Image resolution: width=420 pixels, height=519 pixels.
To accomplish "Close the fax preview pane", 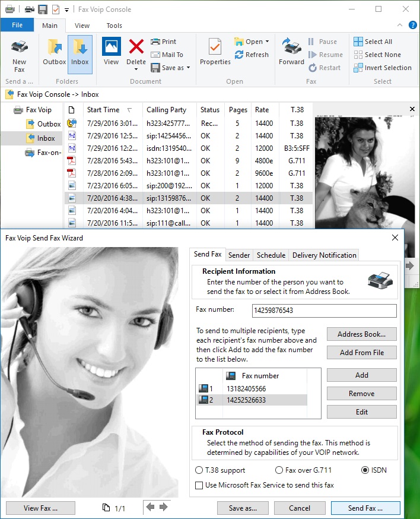I will click(x=412, y=109).
